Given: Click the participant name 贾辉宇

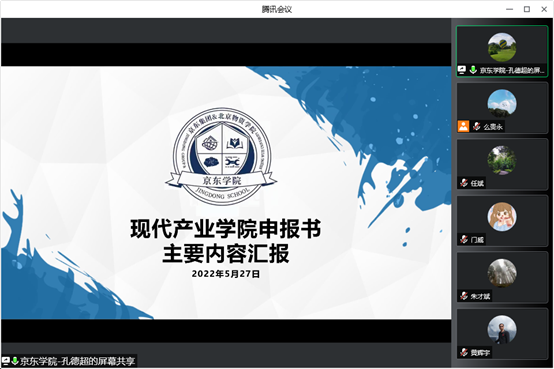Looking at the screenshot, I should click(x=480, y=353).
